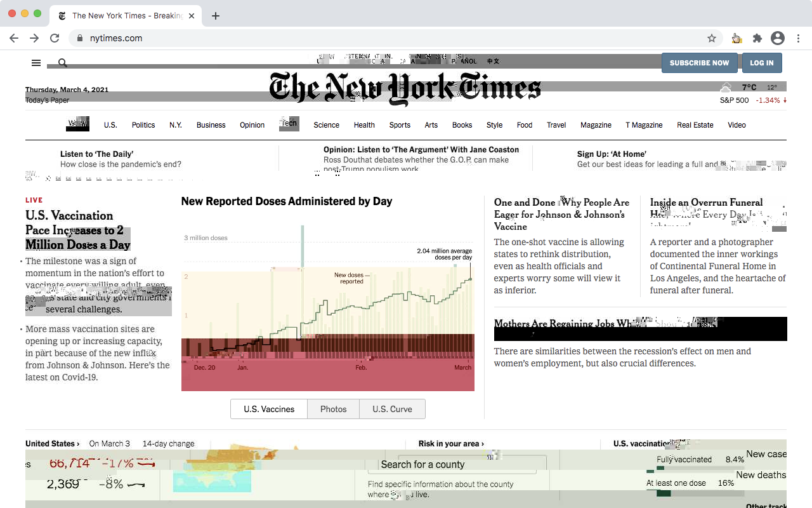Click the S&P 500 market ticker
812x508 pixels.
[753, 100]
